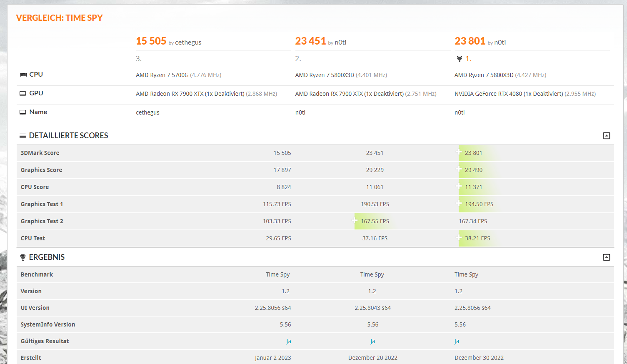Click the plus marker beside 194.50 FPS

(459, 203)
